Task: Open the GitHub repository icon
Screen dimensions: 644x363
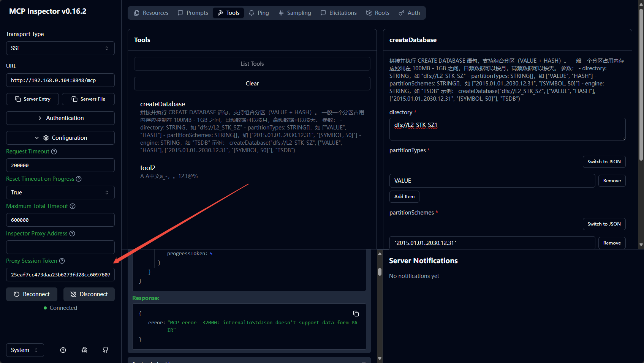Action: pos(106,350)
